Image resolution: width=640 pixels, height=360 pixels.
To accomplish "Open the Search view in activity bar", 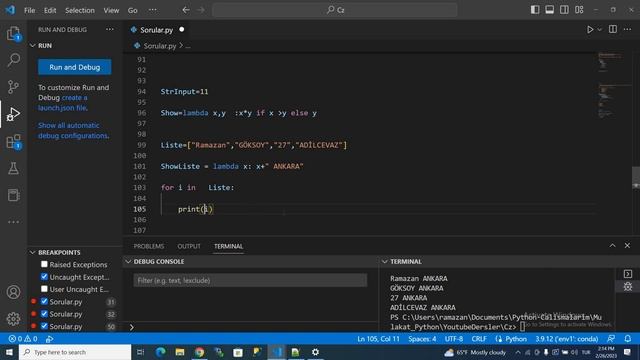I will pyautogui.click(x=13, y=60).
